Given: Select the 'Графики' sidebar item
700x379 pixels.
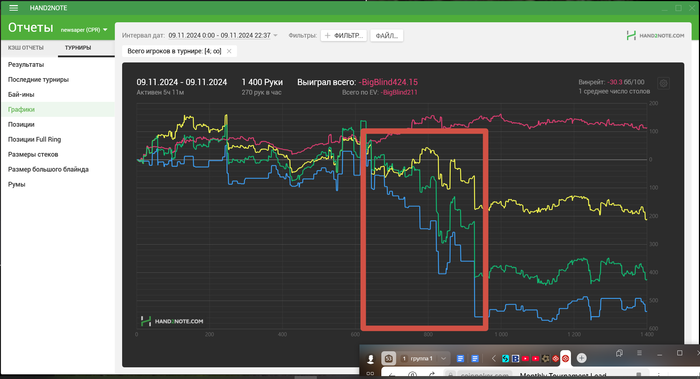Looking at the screenshot, I should coord(58,109).
